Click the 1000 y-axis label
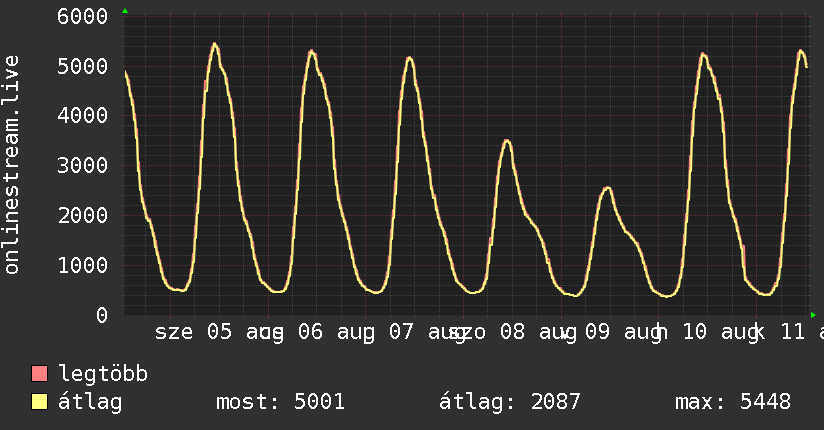The image size is (824, 430). [83, 265]
